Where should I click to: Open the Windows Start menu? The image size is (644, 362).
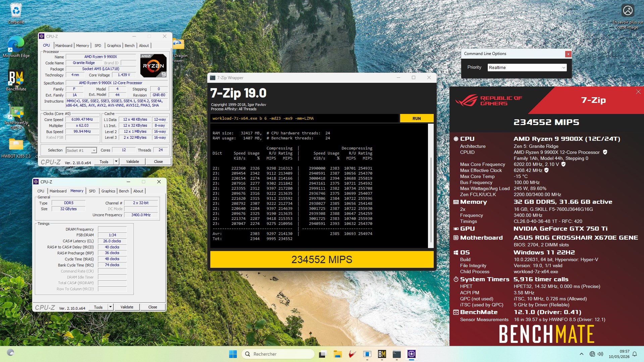click(x=233, y=354)
